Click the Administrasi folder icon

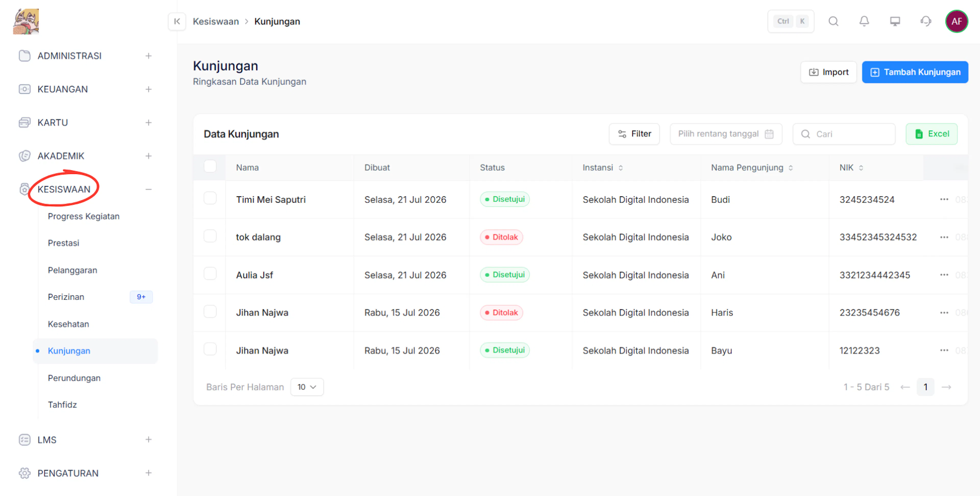(x=24, y=56)
